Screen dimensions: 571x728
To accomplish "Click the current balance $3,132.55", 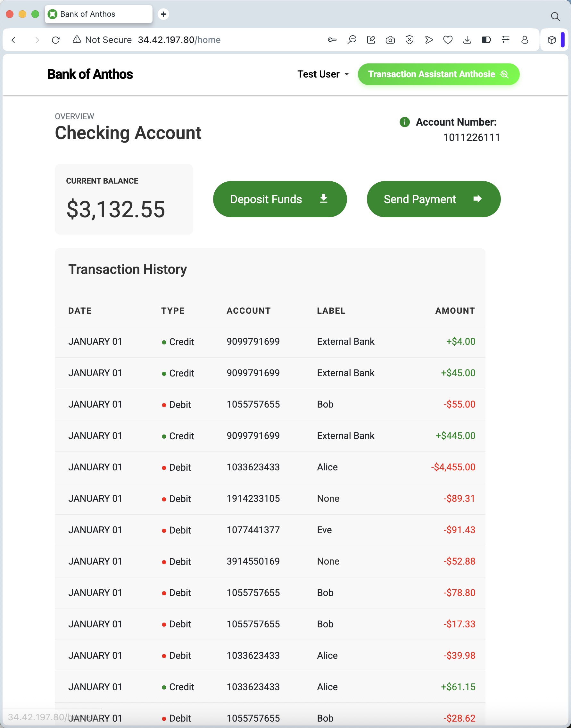I will click(x=116, y=209).
